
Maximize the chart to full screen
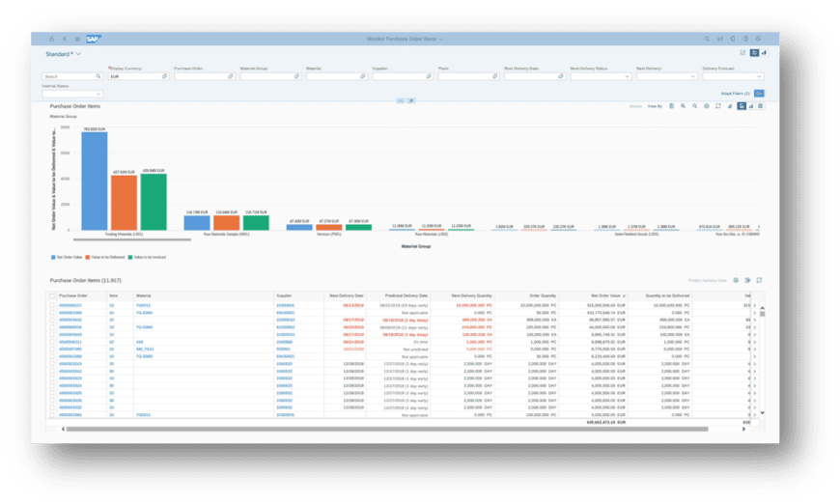tap(718, 105)
